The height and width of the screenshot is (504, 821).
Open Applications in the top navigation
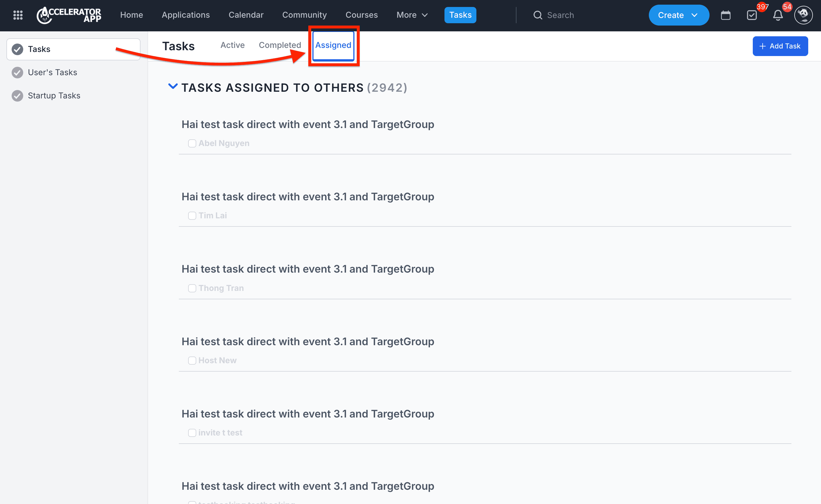[186, 15]
